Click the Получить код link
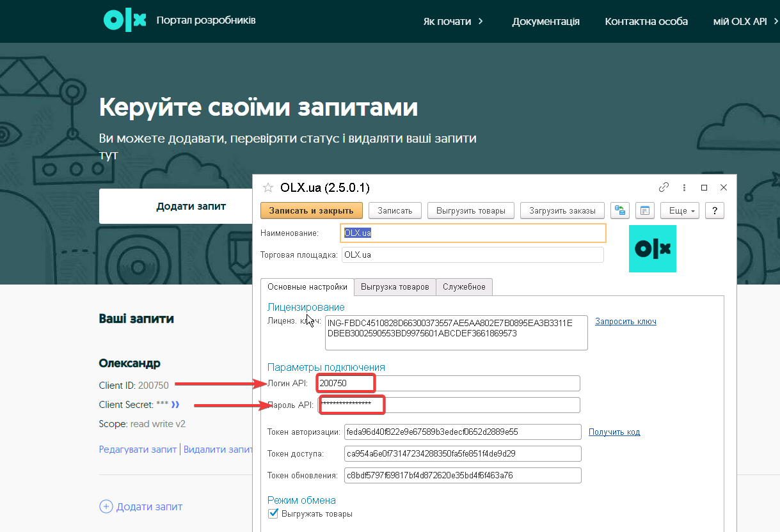This screenshot has width=780, height=532. point(614,432)
